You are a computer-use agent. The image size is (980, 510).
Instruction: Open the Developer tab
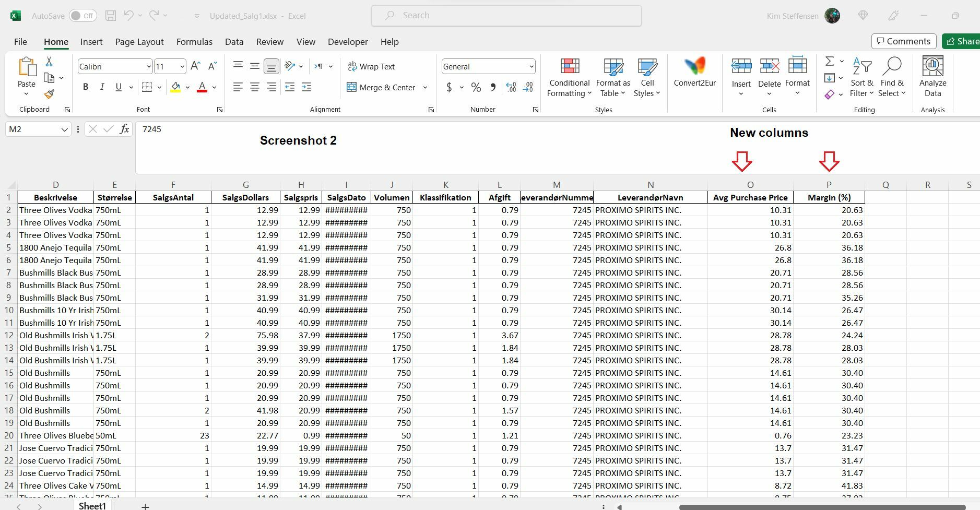[x=347, y=42]
